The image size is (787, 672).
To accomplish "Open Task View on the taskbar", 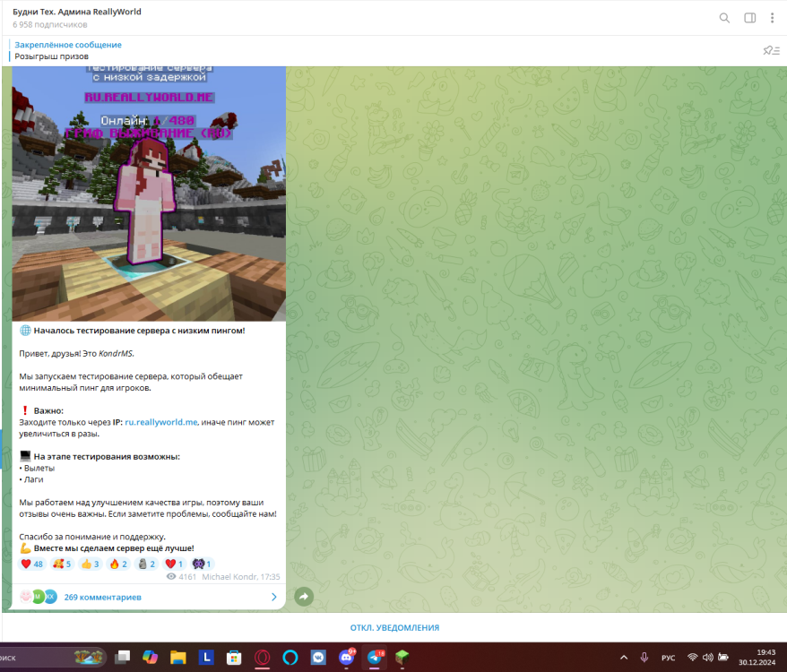I will tap(122, 657).
